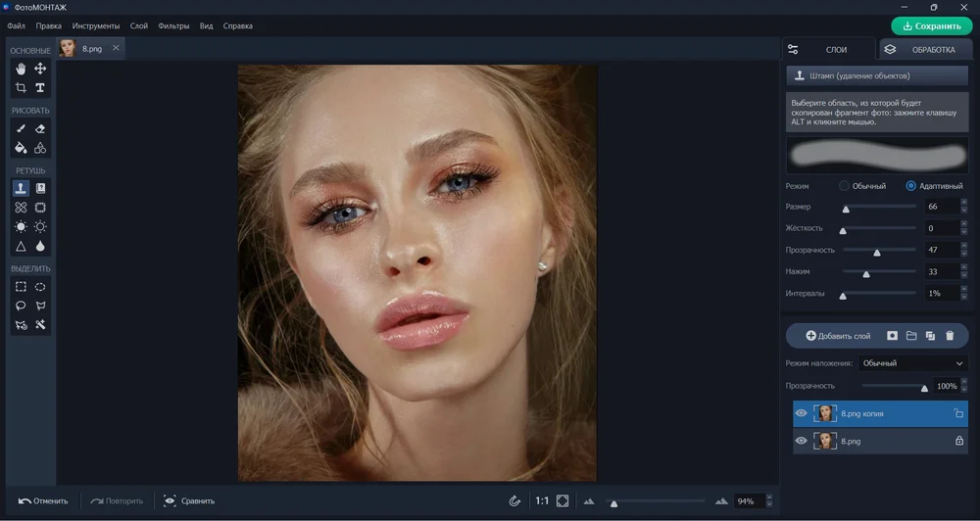Image resolution: width=980 pixels, height=521 pixels.
Task: Delete layer using the trash icon
Action: click(950, 336)
